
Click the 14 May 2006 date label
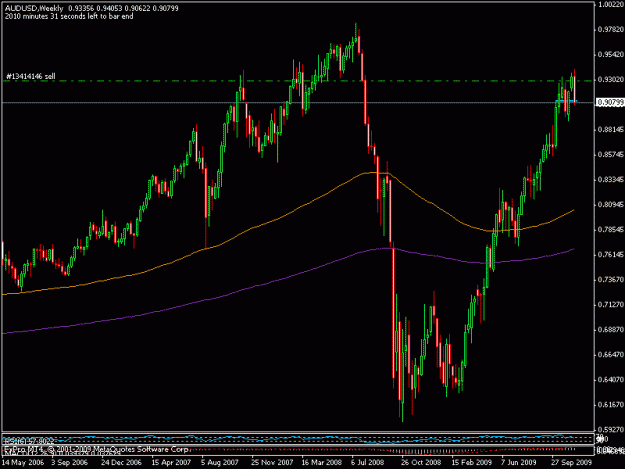coord(23,463)
